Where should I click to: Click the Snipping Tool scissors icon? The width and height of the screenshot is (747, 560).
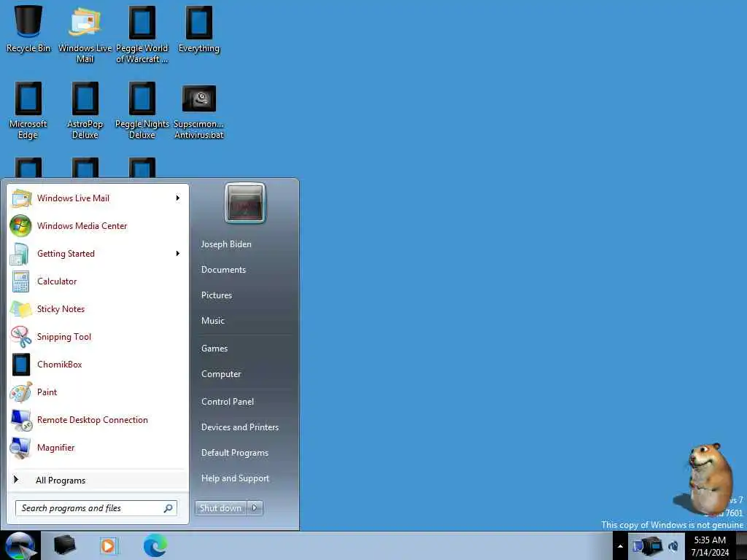(21, 337)
